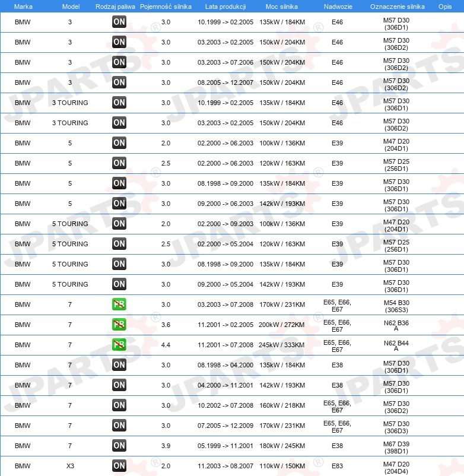Image resolution: width=464 pixels, height=476 pixels.
Task: Click the ON icon for BMW 7 160kW / 218KM
Action: point(119,405)
